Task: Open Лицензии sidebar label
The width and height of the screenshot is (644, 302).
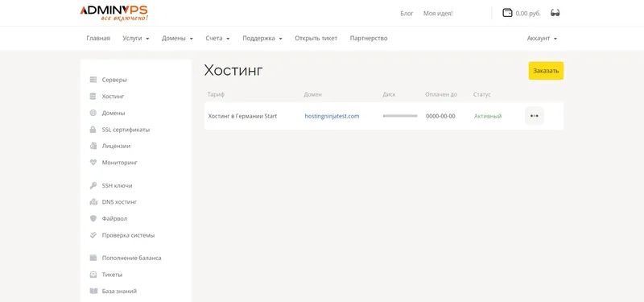Action: pyautogui.click(x=116, y=146)
